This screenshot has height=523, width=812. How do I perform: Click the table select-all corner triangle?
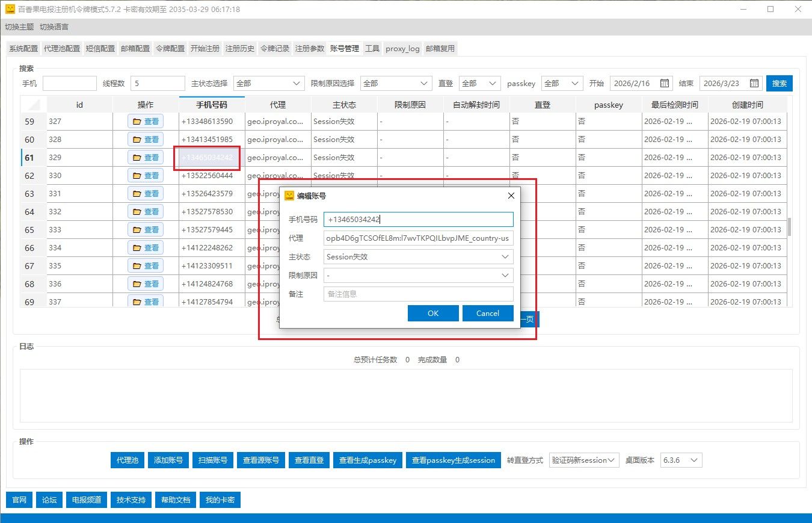pos(34,105)
